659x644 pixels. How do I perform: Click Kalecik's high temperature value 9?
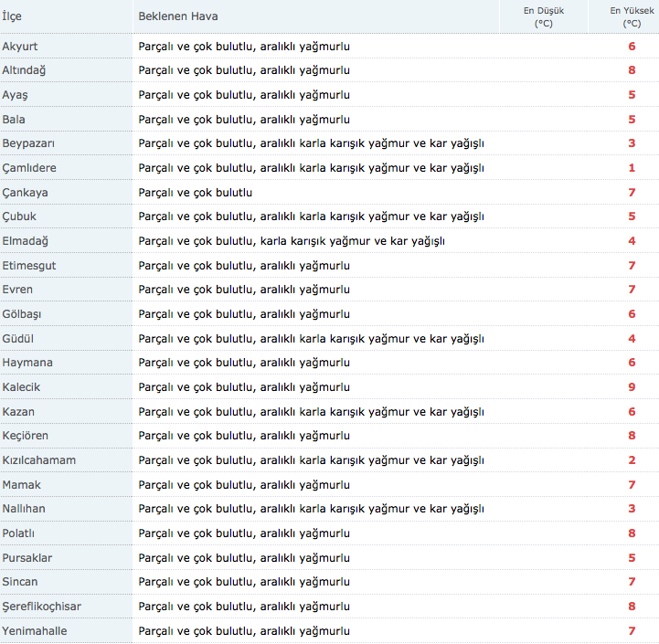click(632, 387)
